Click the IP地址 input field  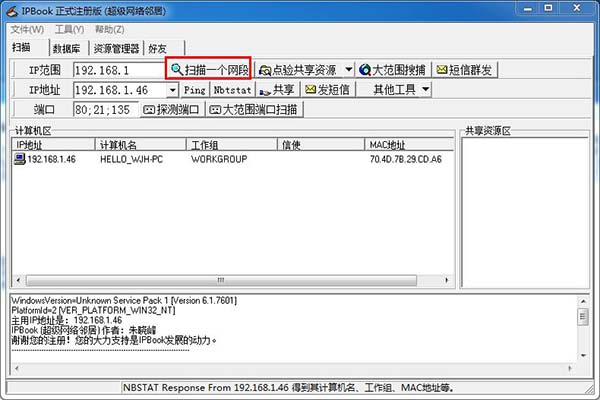coord(121,90)
